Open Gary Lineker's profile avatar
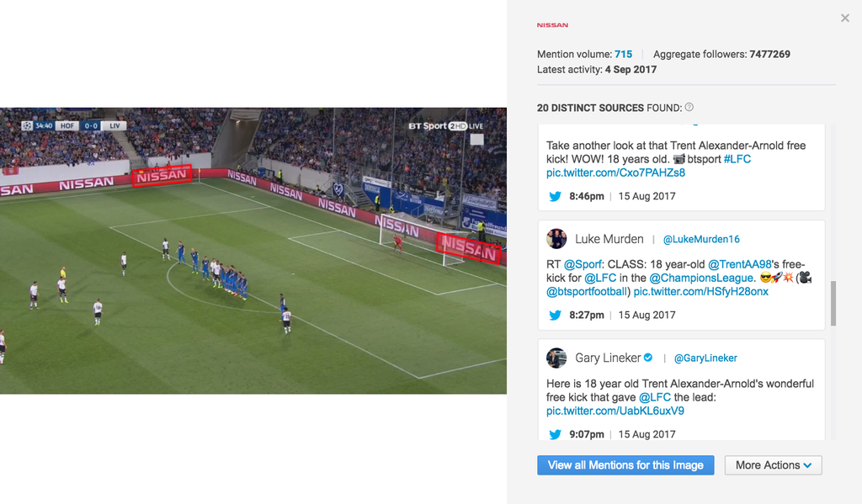This screenshot has width=862, height=504. tap(556, 358)
